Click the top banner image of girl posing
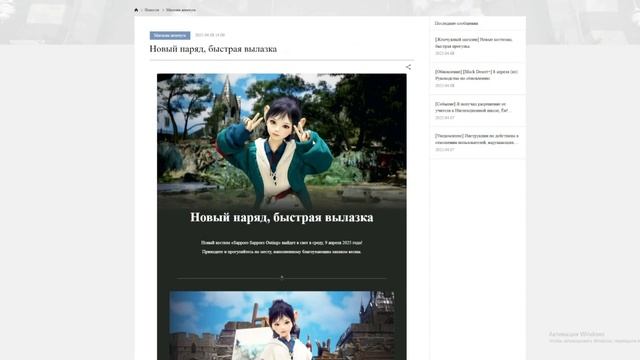Screen dimensions: 640x360 282,141
